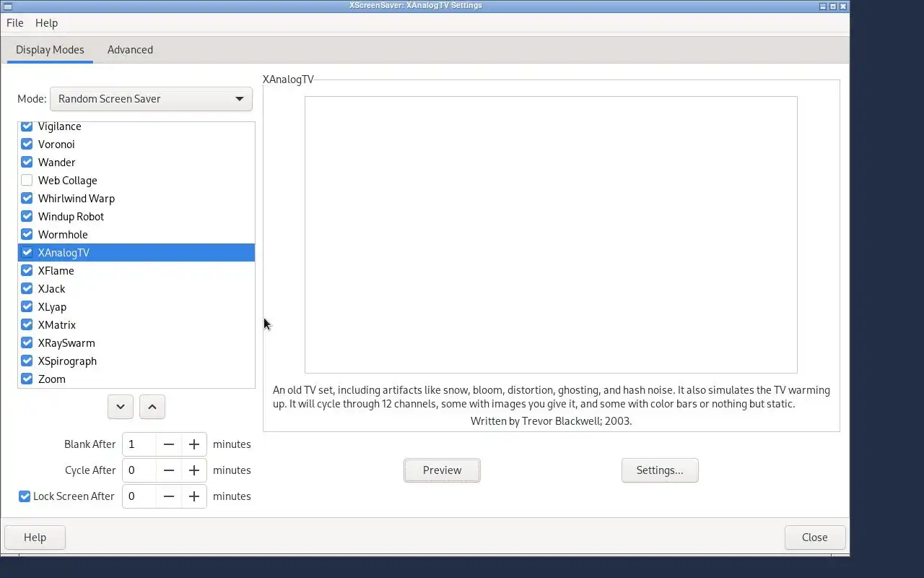Screen dimensions: 924x578
Task: Click the Close button at bottom right
Action: tap(815, 538)
